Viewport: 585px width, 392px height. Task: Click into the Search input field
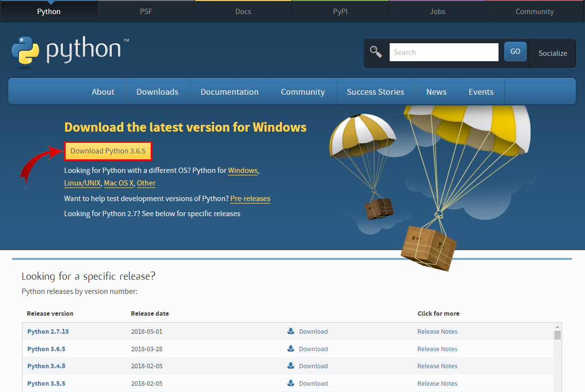tap(444, 52)
